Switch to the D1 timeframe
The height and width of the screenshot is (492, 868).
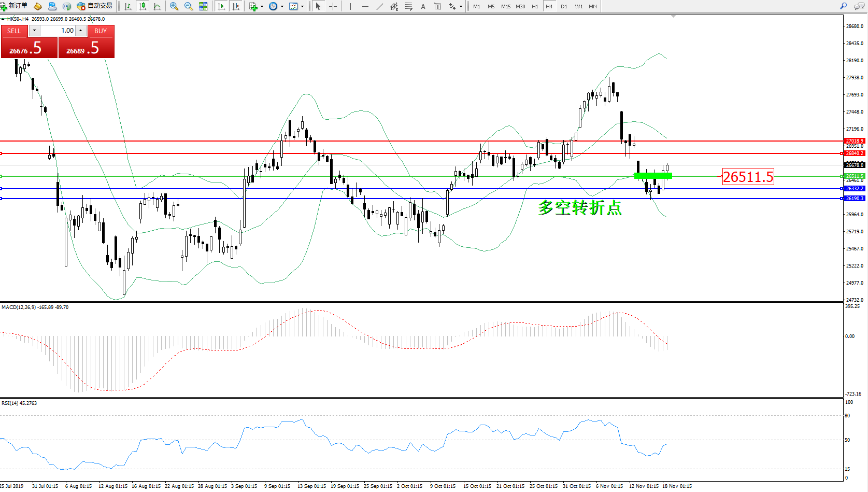click(564, 6)
